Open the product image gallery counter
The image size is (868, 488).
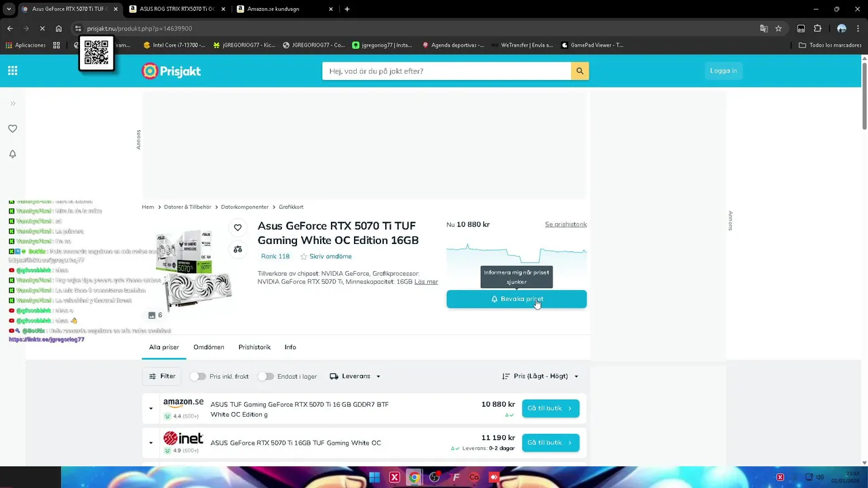pos(155,315)
